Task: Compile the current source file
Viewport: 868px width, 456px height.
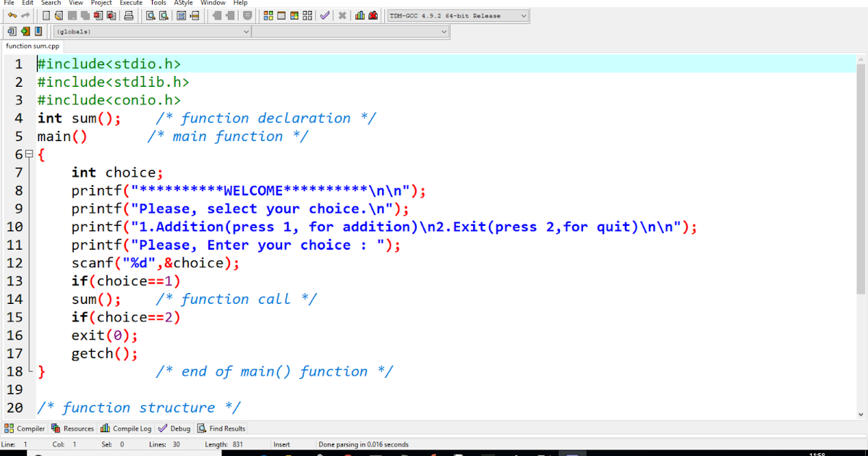Action: tap(268, 15)
